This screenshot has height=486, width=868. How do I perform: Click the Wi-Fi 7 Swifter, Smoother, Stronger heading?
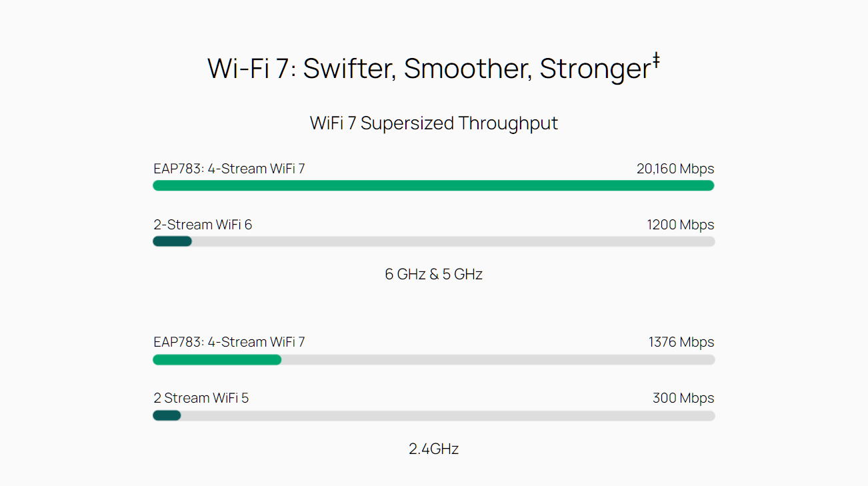point(433,69)
